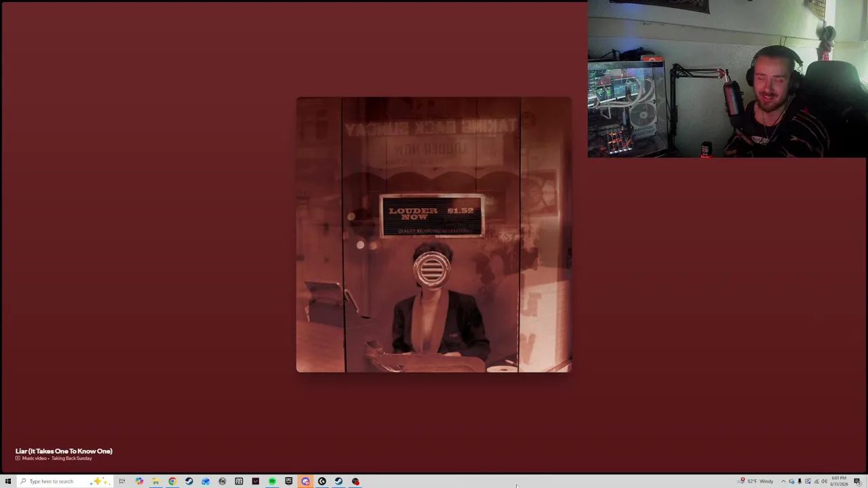Open the taskbar clock showing 6:01 PM

[x=839, y=481]
